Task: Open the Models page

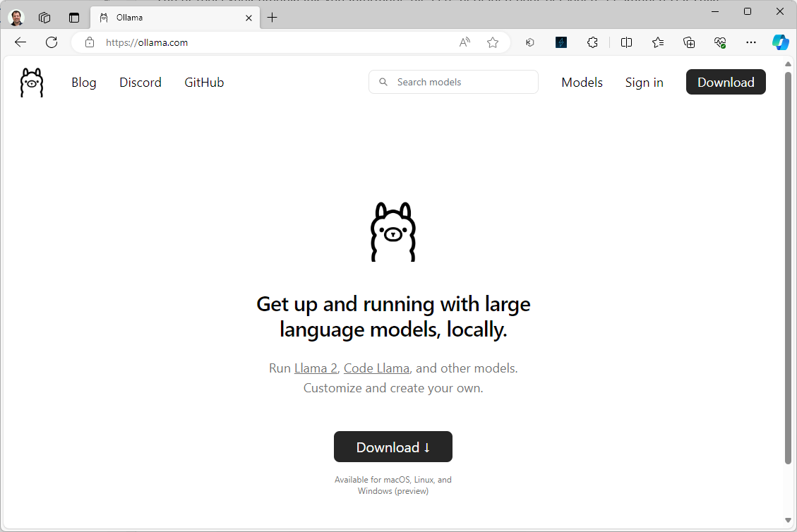Action: pyautogui.click(x=582, y=83)
